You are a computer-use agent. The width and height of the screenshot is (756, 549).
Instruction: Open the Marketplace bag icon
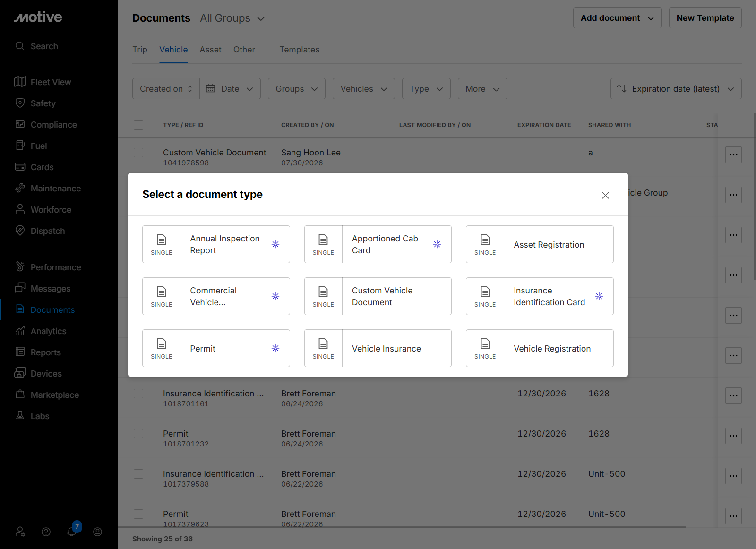(20, 395)
